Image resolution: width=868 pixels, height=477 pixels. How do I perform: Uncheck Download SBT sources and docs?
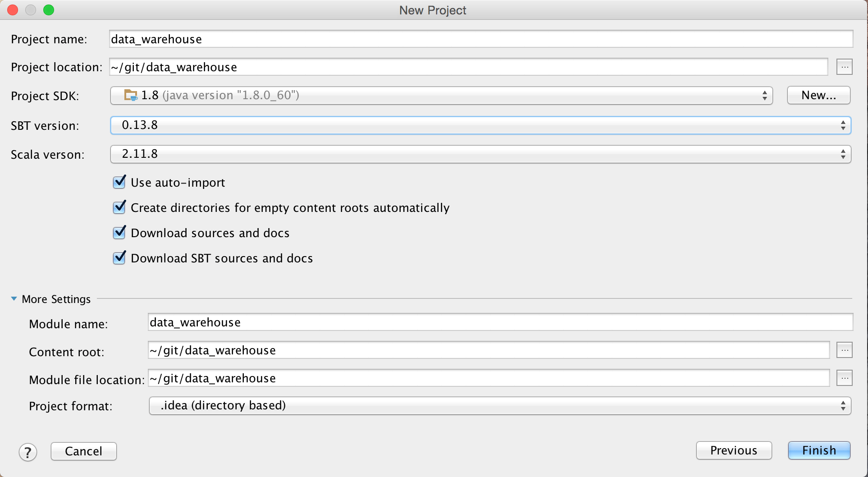click(119, 258)
